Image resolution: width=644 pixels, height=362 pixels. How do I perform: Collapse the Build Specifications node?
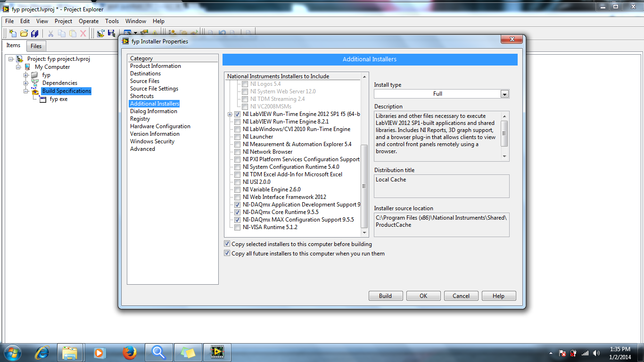pyautogui.click(x=26, y=91)
